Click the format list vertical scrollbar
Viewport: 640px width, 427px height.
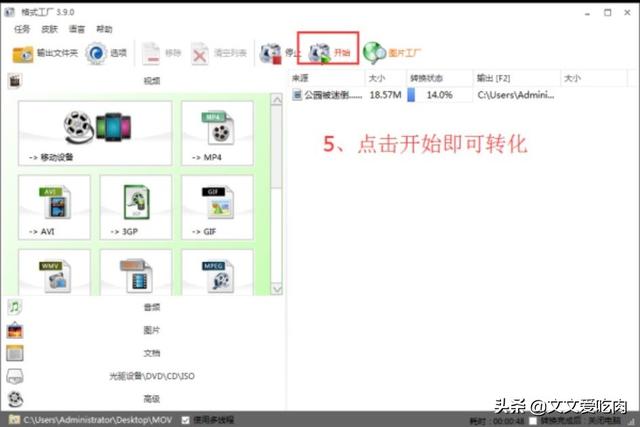pyautogui.click(x=277, y=150)
